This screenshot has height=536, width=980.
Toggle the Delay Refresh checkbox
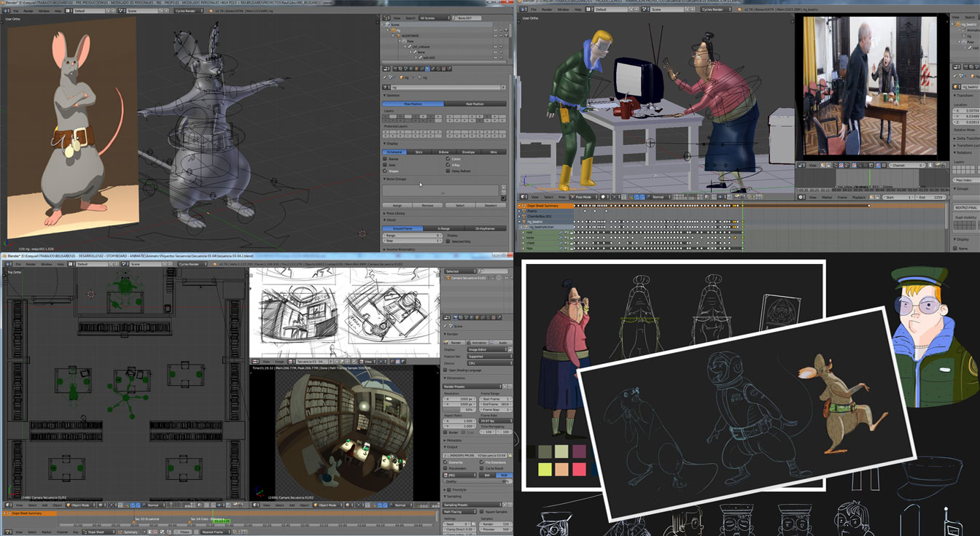(x=448, y=171)
